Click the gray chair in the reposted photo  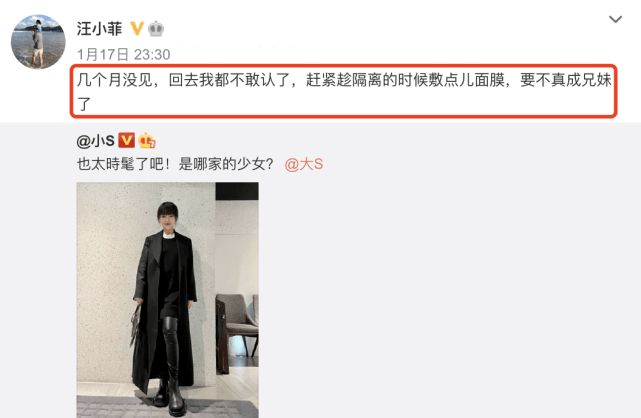point(237,325)
